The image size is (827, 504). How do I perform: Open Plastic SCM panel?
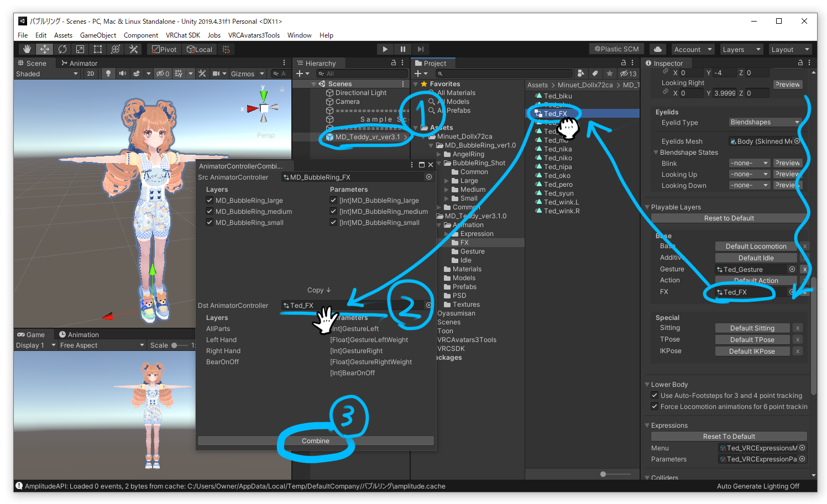pyautogui.click(x=616, y=49)
